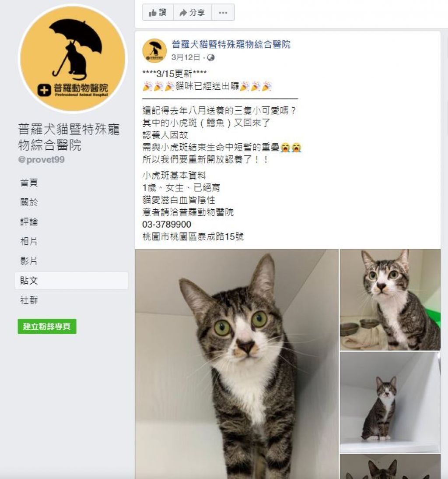Open the 相片 photos section
This screenshot has height=479, width=448.
click(x=29, y=241)
